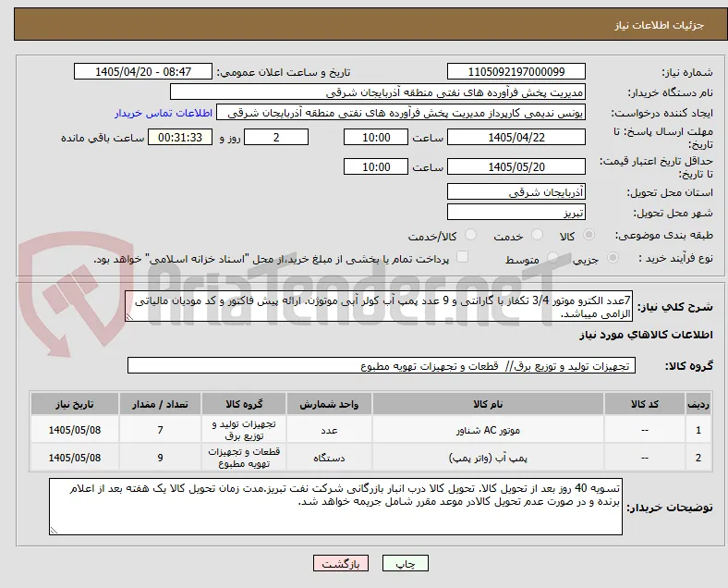Viewport: 728px width, 588px height.
Task: Click the تعداد / مقدار column header
Action: [160, 404]
